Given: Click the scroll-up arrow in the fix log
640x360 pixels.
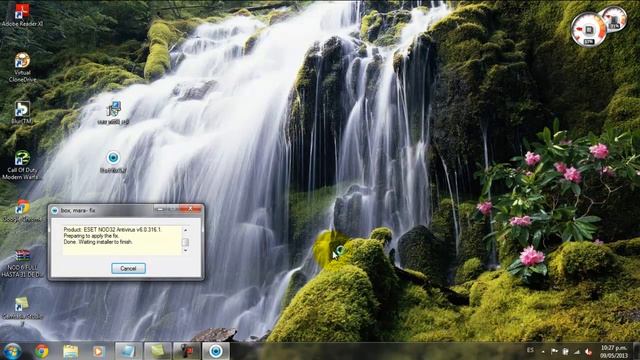Looking at the screenshot, I should (185, 230).
